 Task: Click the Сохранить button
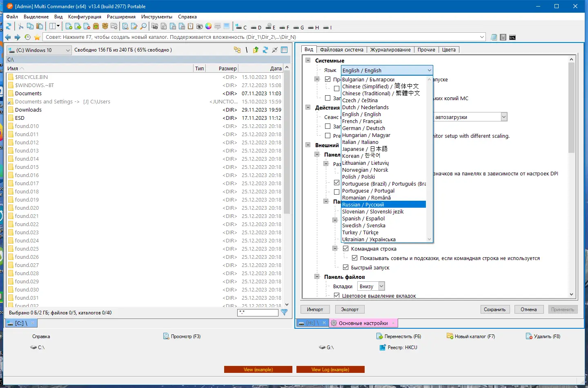coord(494,310)
